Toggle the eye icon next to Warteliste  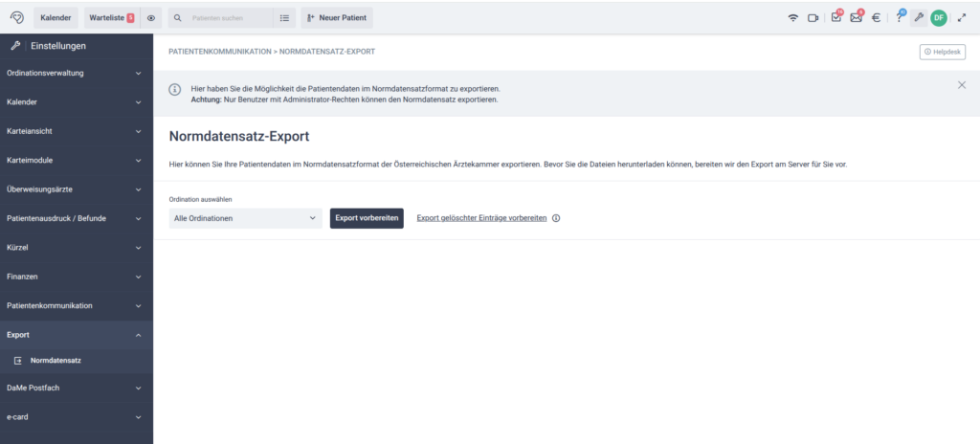(x=151, y=17)
